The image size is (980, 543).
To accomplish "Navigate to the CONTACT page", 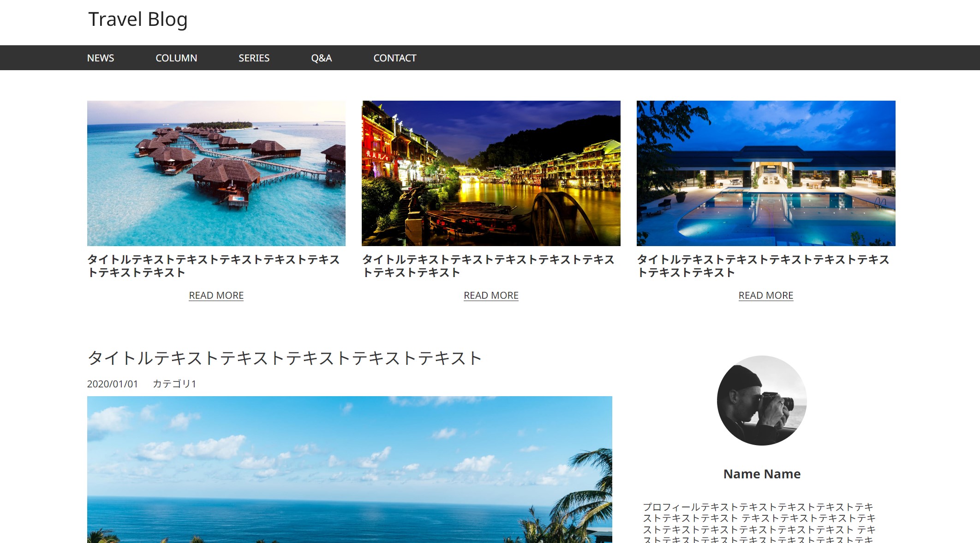I will [394, 58].
